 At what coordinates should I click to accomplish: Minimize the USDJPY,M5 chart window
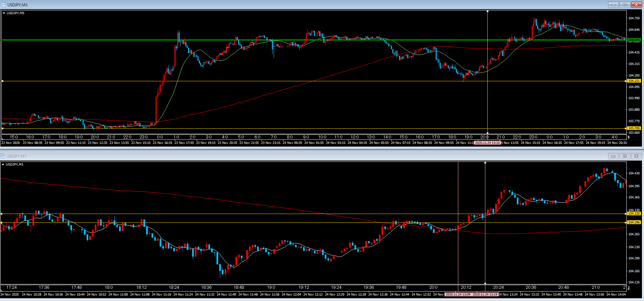point(613,5)
